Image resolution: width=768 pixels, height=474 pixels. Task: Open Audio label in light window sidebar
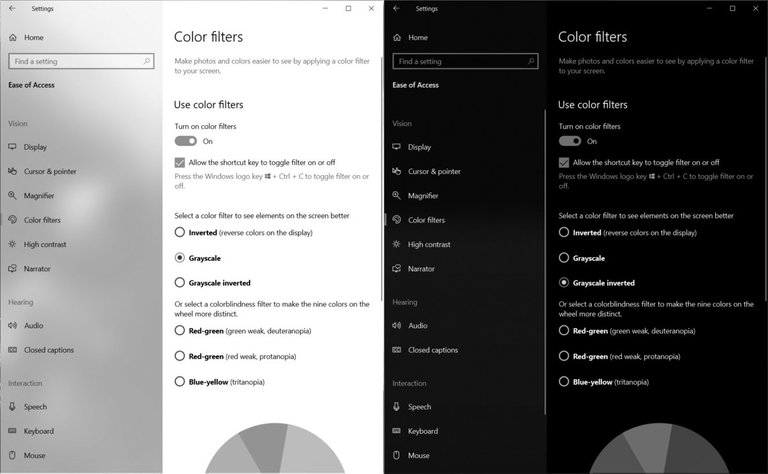click(34, 326)
